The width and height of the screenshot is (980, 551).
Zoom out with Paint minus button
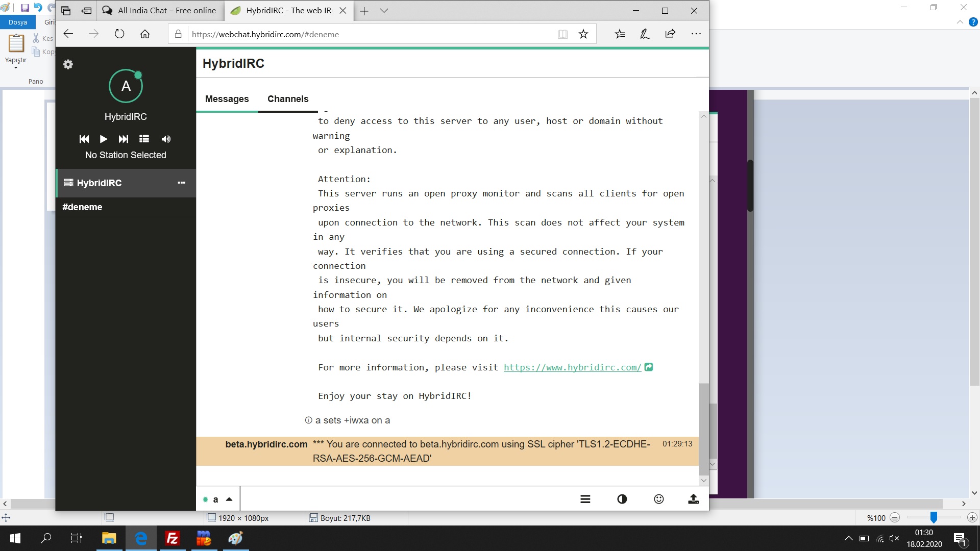(895, 517)
